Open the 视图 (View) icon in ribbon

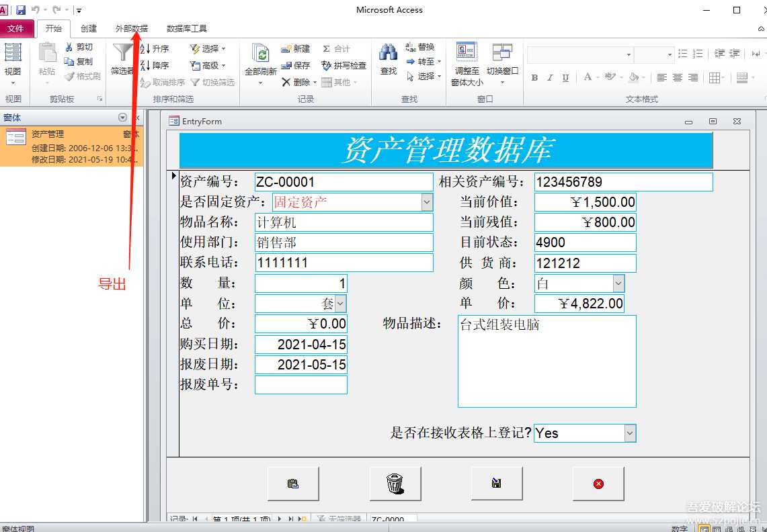[x=13, y=54]
